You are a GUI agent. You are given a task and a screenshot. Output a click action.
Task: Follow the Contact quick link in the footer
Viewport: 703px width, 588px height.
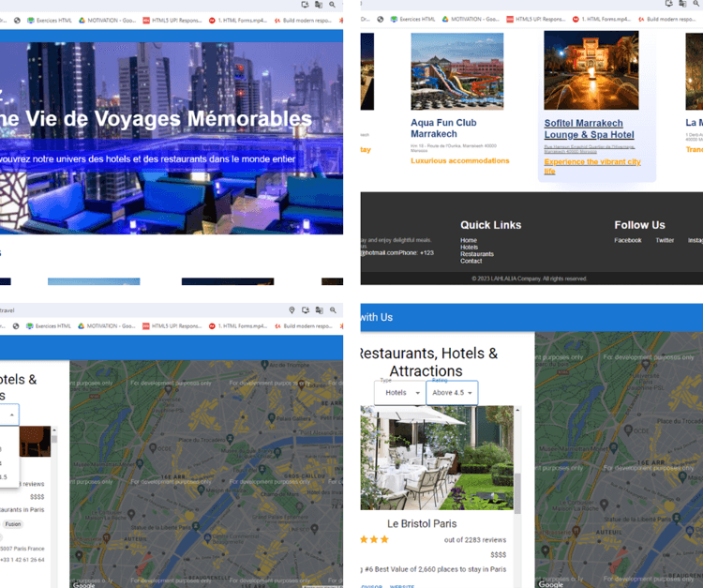(471, 261)
